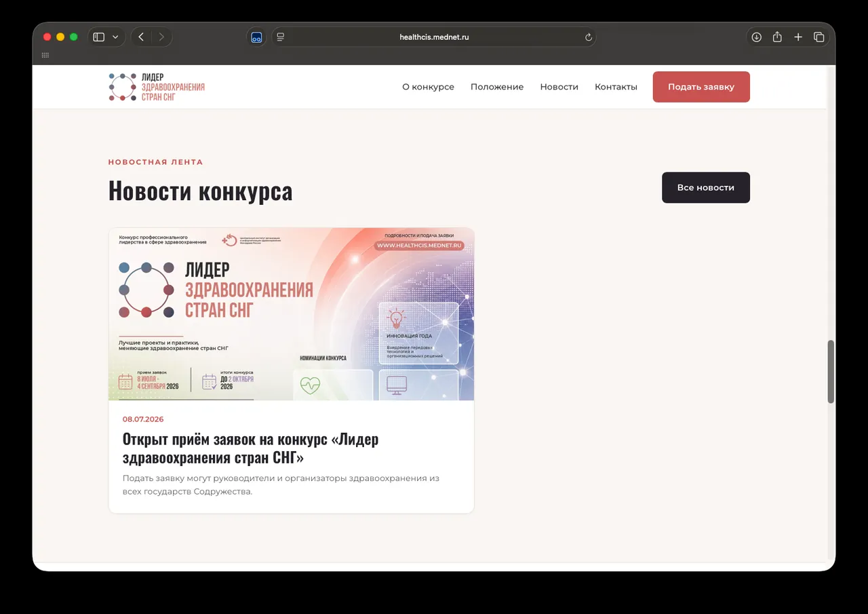Screen dimensions: 868x614
Task: Open the Новости menu item
Action: 559,87
